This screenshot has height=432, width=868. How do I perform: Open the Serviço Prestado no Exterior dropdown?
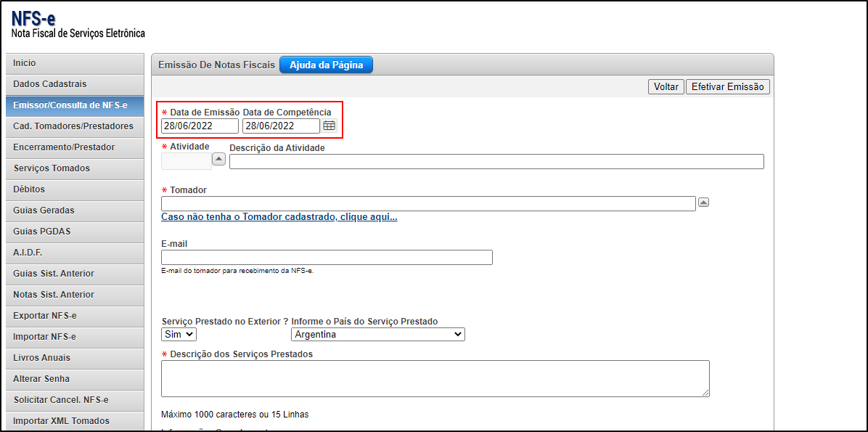pos(179,334)
